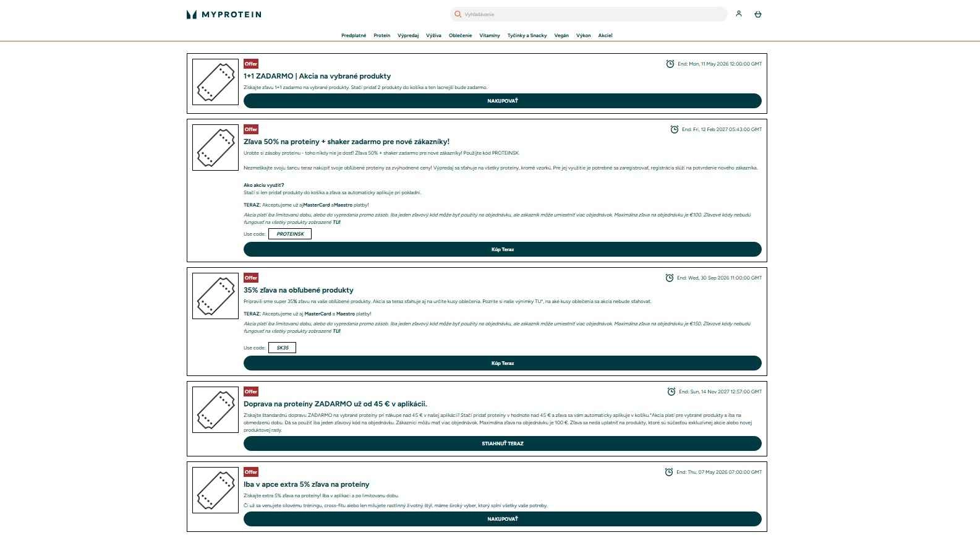This screenshot has width=980, height=535.
Task: Click heading 35% zľava na obľúbené produkty
Action: 299,290
